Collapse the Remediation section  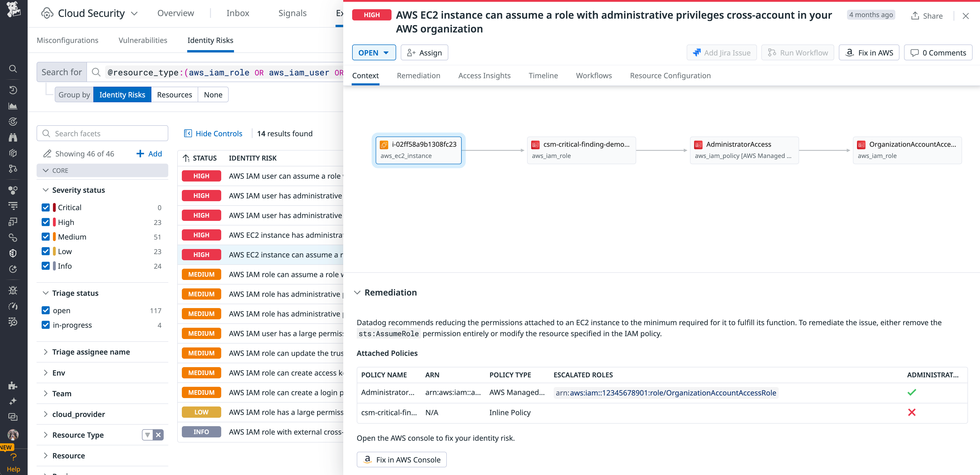point(358,292)
